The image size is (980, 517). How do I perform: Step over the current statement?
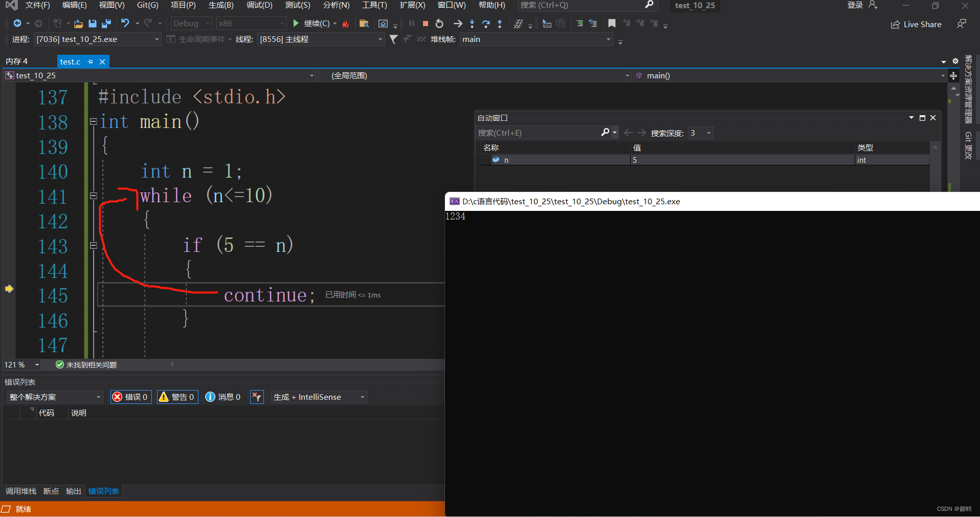[x=486, y=24]
